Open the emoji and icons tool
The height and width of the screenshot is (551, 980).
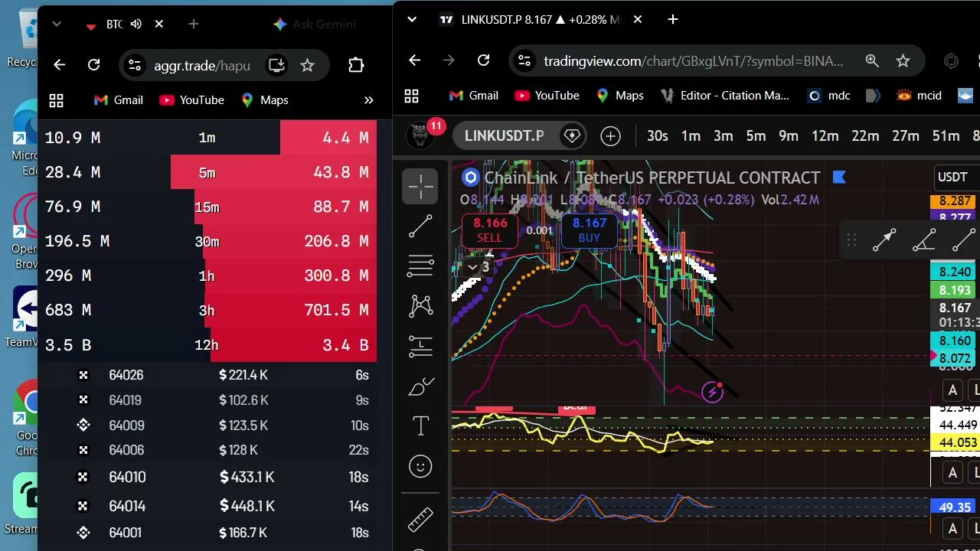pos(420,466)
